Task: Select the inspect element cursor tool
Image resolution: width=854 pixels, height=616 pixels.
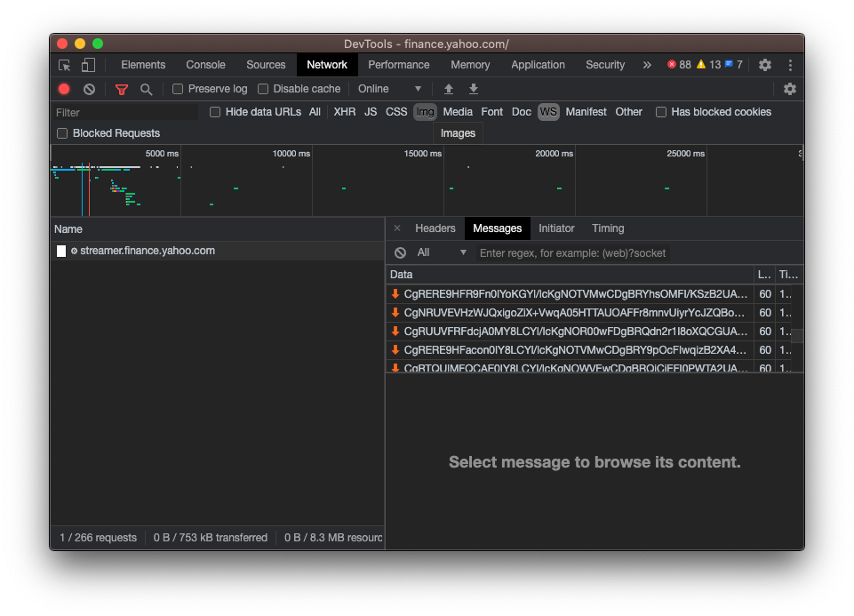Action: (x=63, y=65)
